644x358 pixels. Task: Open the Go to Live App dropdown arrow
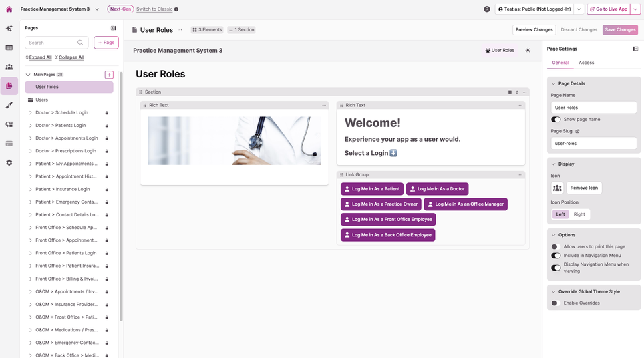pos(635,9)
